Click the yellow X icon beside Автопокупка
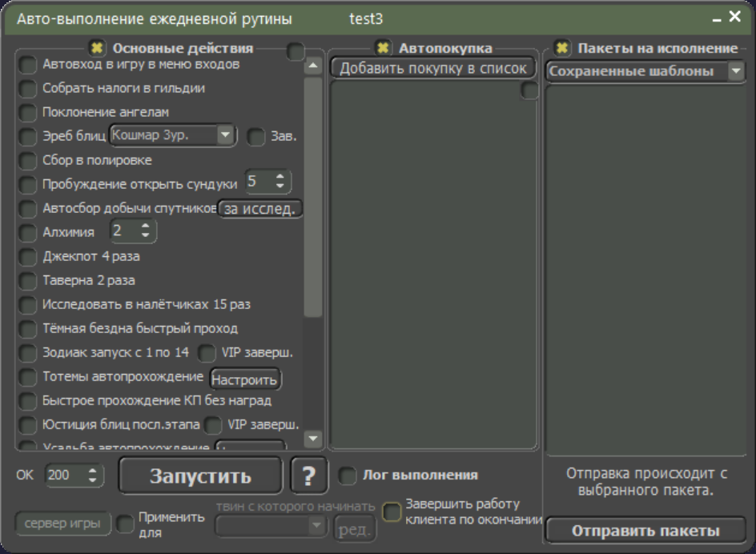The image size is (756, 554). coord(383,48)
